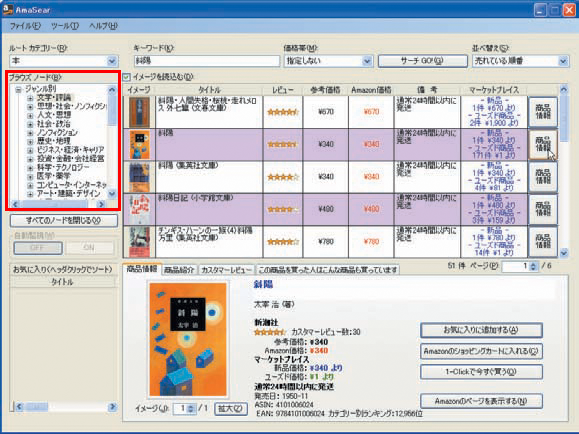Click the ON auto-paging toggle button
The width and height of the screenshot is (579, 434).
tap(89, 247)
